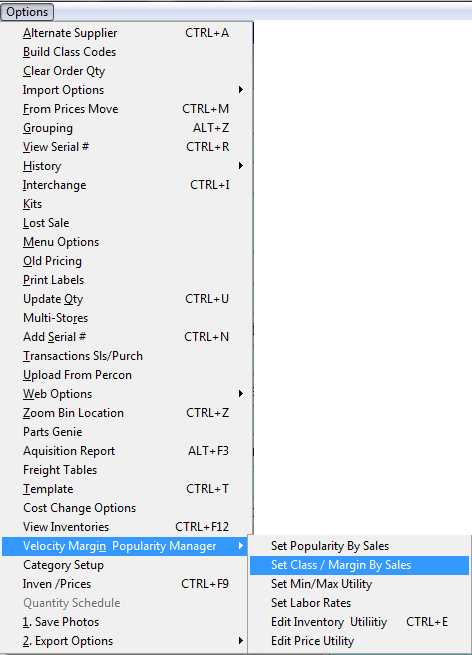Open Velocity Margin Popularity Manager submenu

pos(125,546)
